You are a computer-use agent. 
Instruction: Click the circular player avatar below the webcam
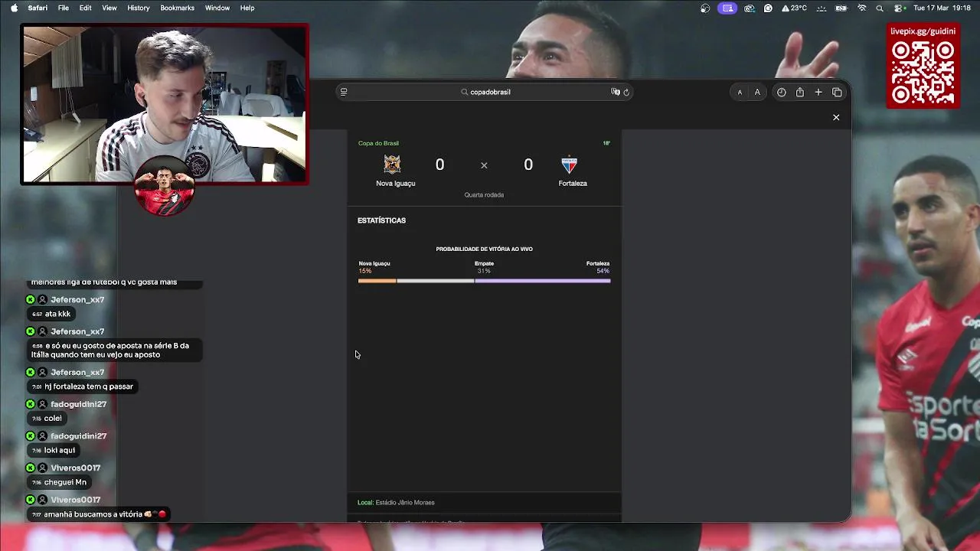coord(165,187)
